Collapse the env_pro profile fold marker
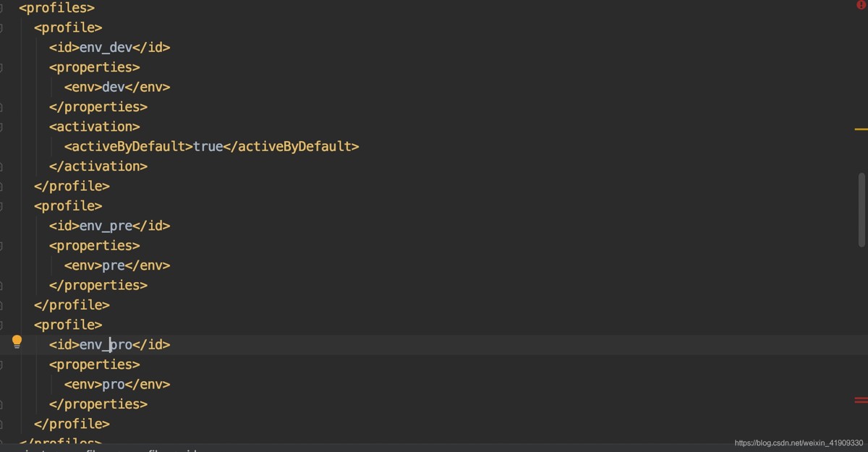Screen dimensions: 868x452 coord(1,325)
